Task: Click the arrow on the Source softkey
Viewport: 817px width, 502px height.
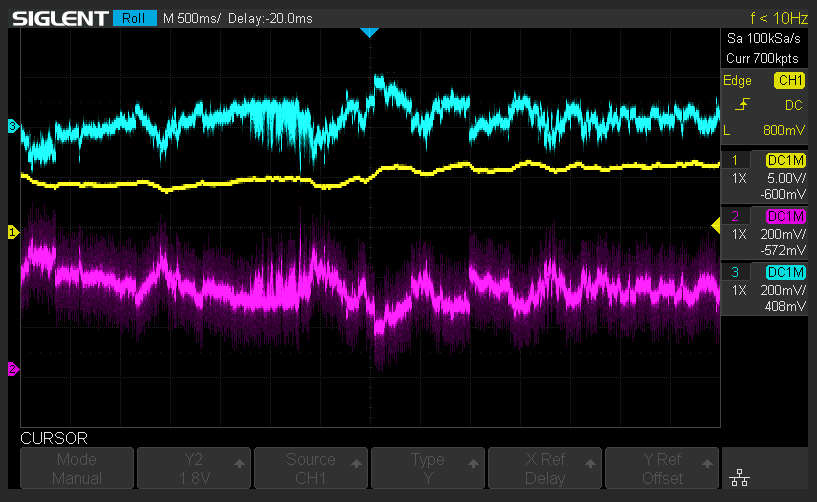Action: pyautogui.click(x=356, y=463)
